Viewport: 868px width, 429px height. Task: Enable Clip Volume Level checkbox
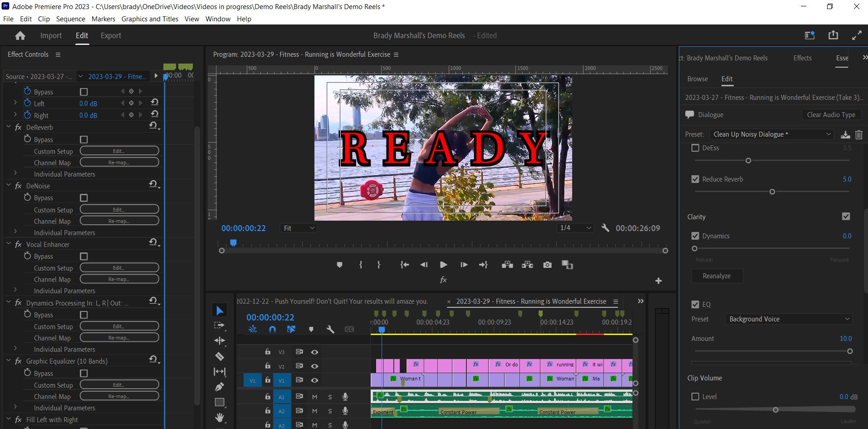point(695,397)
